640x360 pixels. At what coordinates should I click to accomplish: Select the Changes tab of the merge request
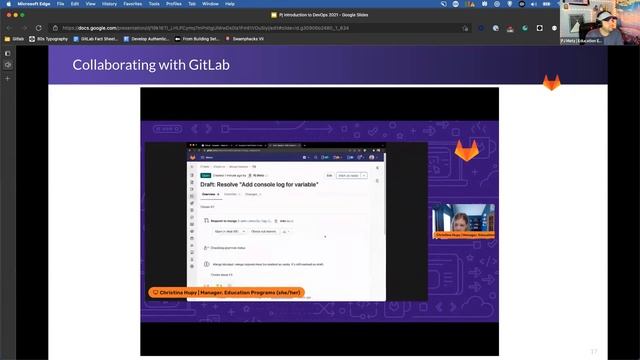pos(253,194)
